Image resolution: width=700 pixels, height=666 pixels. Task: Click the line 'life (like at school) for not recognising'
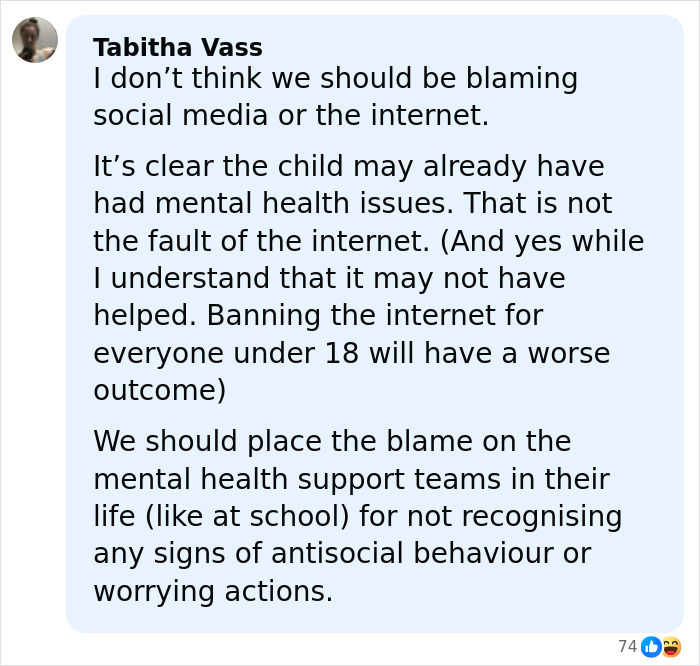(357, 516)
